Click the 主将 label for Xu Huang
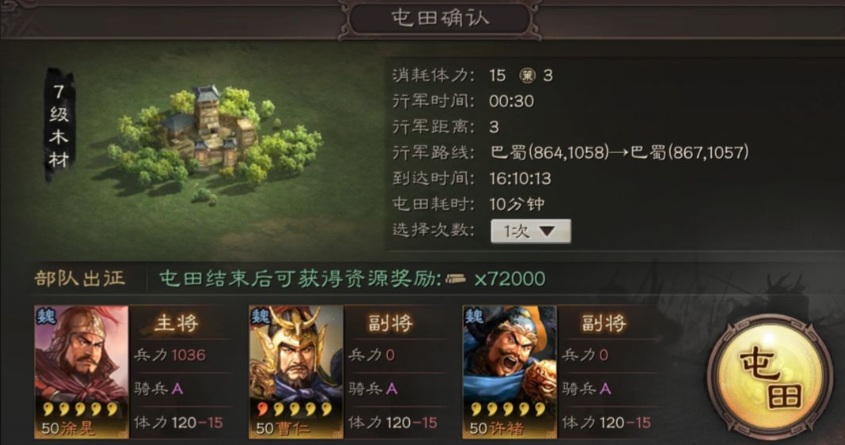 (176, 323)
